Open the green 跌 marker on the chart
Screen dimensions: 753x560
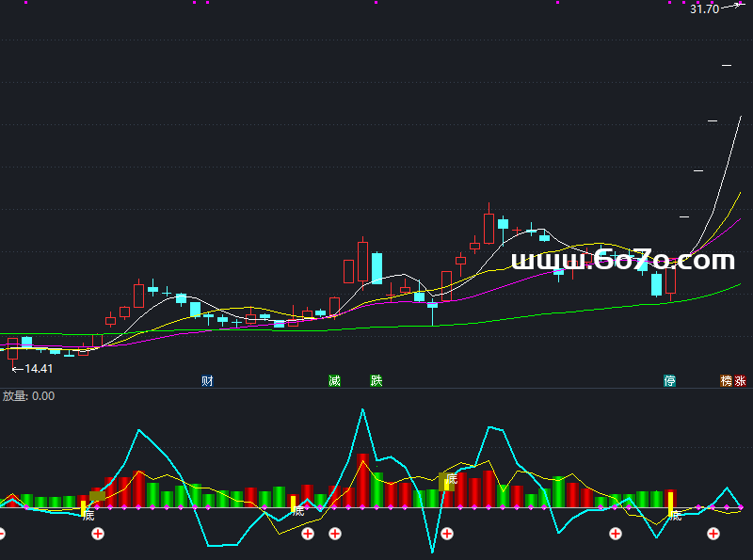tap(376, 381)
